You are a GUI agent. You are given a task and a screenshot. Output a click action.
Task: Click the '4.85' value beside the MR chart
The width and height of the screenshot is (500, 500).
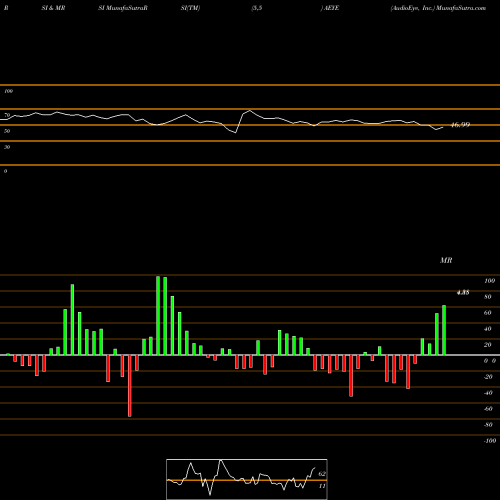coord(463,292)
